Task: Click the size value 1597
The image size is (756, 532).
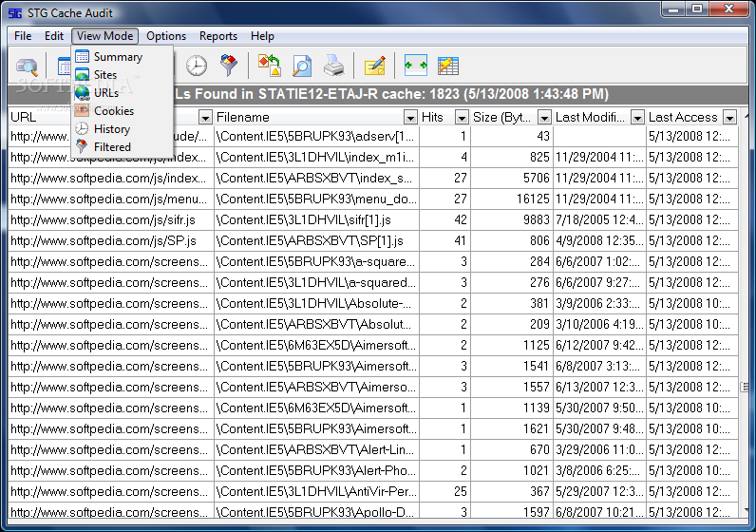Action: click(x=537, y=512)
